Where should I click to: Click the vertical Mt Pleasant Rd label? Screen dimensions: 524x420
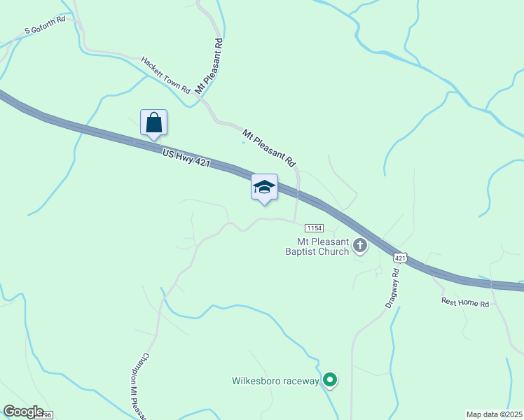tap(209, 66)
